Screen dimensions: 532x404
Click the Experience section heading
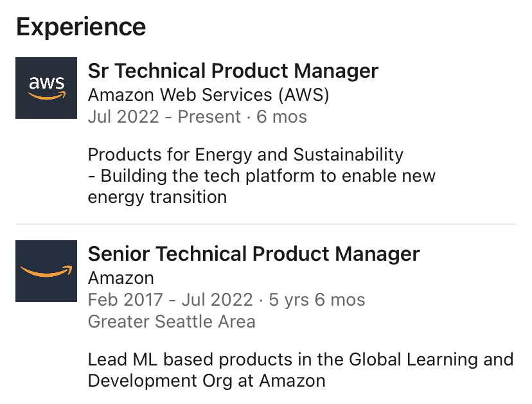pyautogui.click(x=81, y=27)
